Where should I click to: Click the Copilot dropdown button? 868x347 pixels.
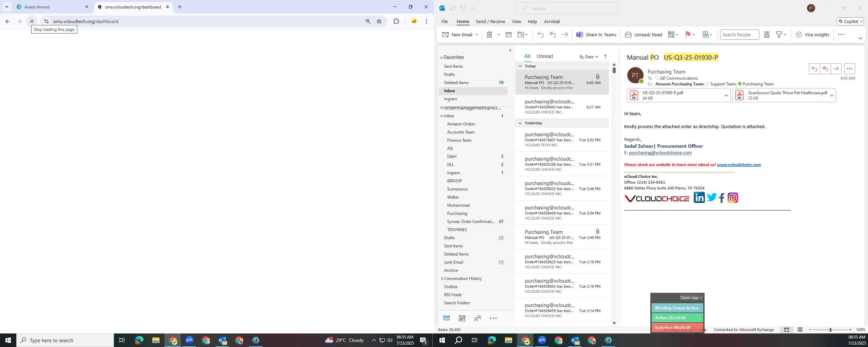850,21
